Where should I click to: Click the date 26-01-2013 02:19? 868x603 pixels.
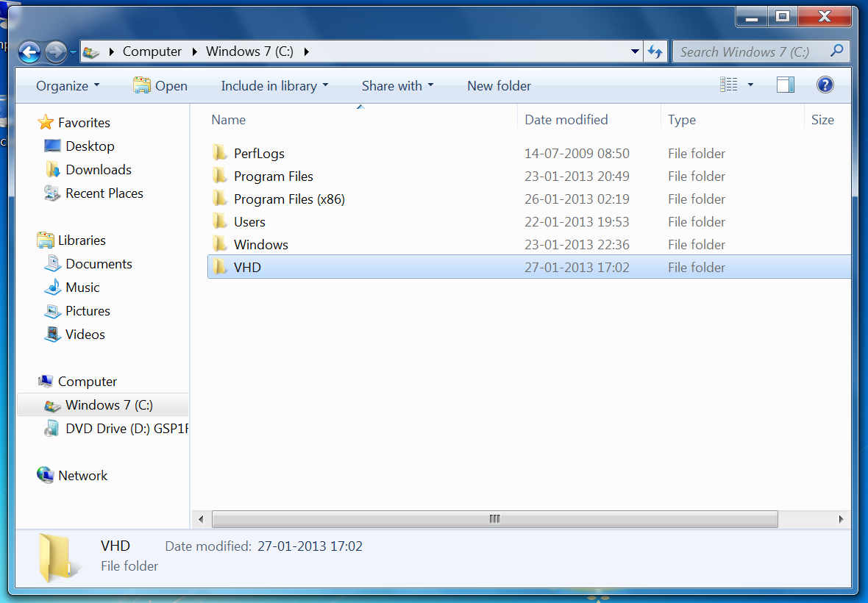(x=577, y=199)
